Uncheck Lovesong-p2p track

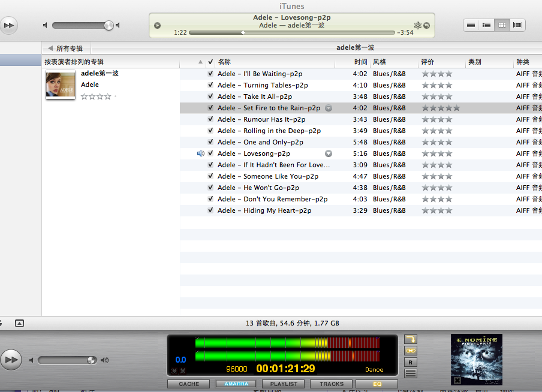210,153
